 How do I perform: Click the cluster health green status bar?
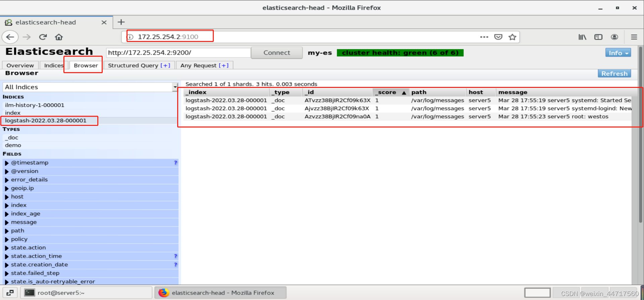tap(400, 53)
